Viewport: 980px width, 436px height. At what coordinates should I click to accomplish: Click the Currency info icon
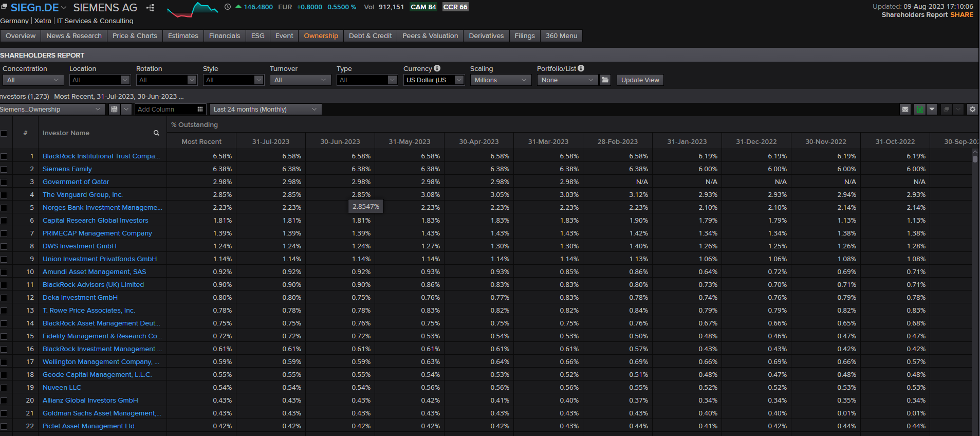click(x=437, y=68)
